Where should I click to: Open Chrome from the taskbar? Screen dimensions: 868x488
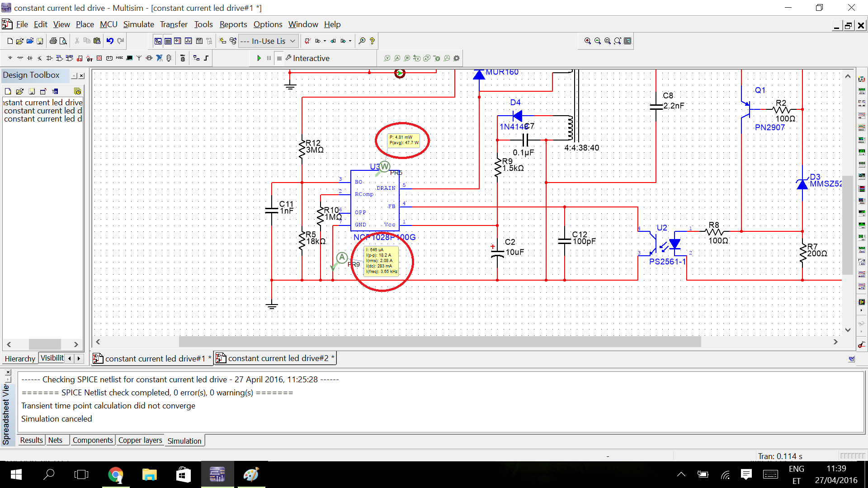(116, 474)
